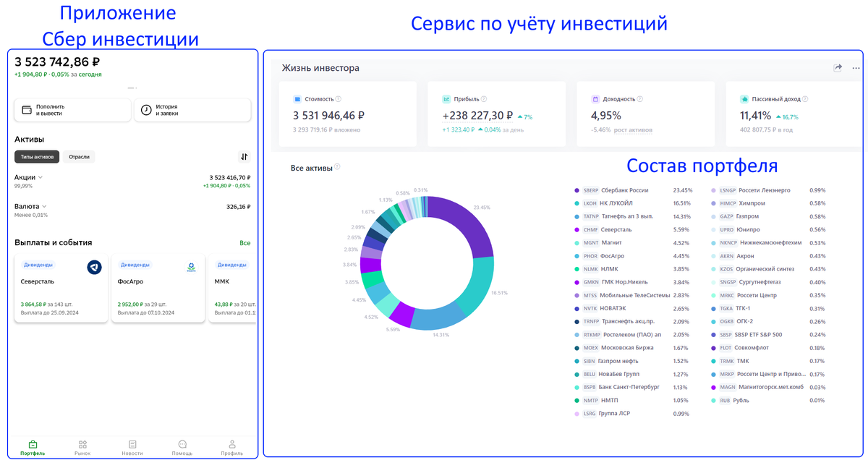
Task: Select Нижнекамскнефтехим legend row
Action: pyautogui.click(x=769, y=243)
